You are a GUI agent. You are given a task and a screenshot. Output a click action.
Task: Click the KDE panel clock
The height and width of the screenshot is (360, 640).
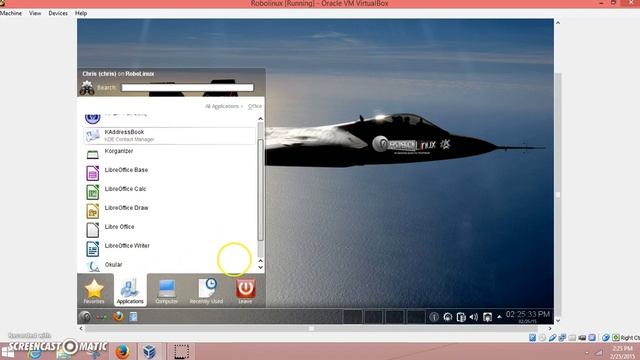point(528,316)
